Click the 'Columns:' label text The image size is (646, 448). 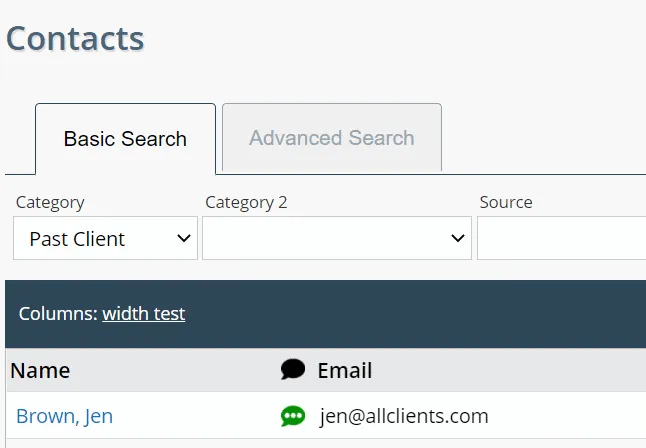(58, 314)
